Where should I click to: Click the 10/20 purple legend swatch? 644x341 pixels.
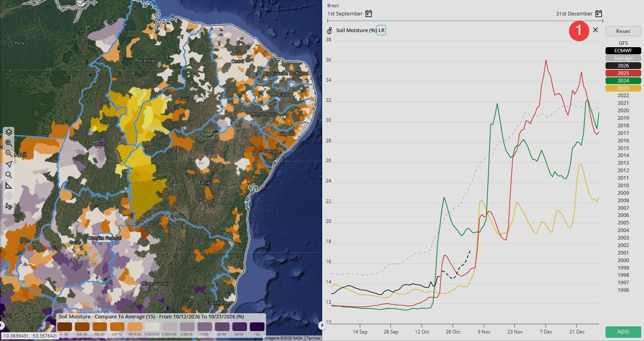pyautogui.click(x=204, y=327)
